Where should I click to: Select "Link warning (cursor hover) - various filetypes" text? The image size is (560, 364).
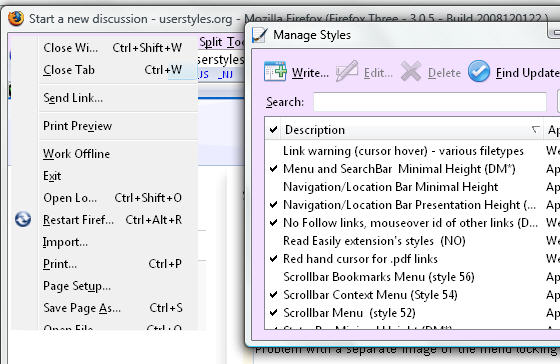click(403, 151)
